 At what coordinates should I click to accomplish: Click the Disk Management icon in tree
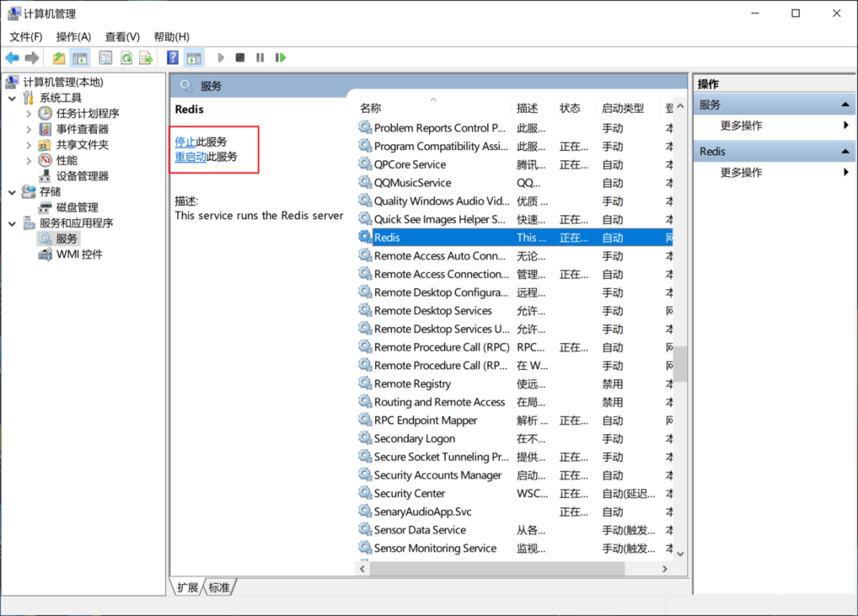[x=44, y=207]
